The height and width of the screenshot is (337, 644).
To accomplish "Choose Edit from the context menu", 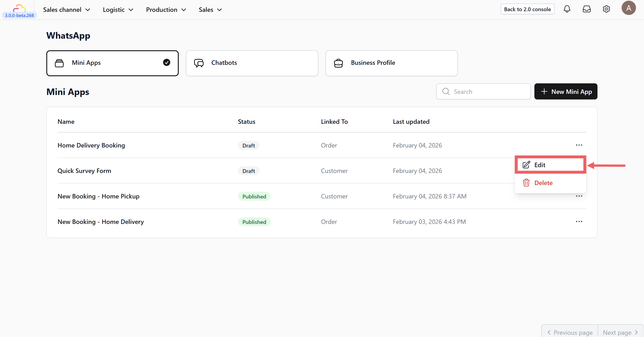I will coord(550,165).
